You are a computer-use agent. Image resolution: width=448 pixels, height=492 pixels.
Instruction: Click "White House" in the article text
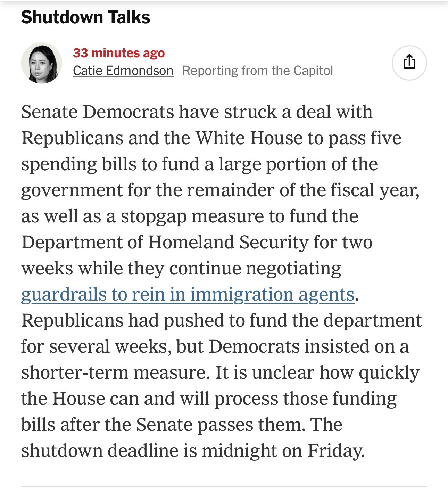(x=249, y=138)
